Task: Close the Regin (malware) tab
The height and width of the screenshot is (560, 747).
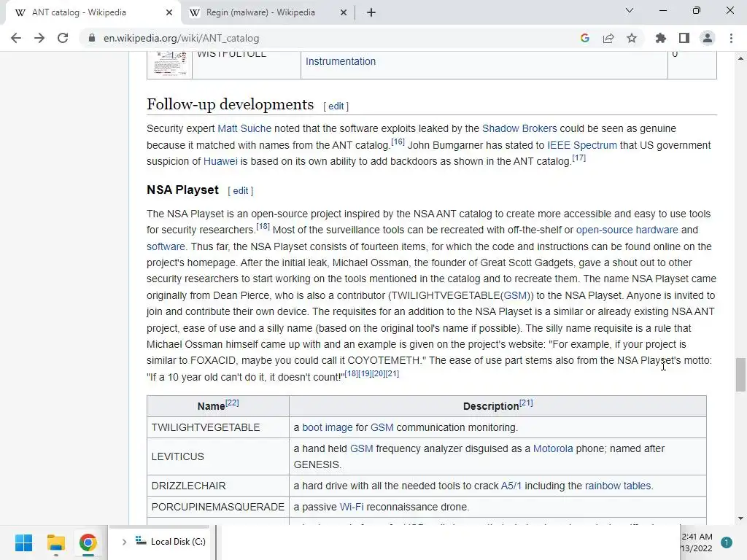Action: point(344,12)
